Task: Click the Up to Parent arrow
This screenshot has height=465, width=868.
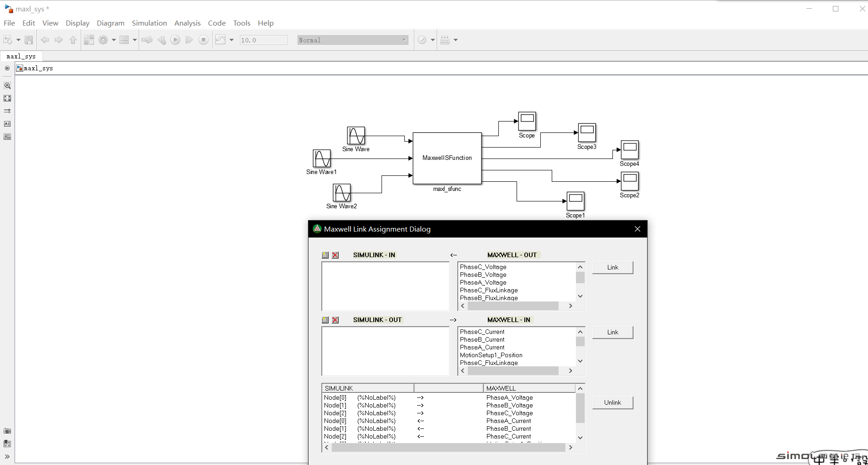Action: [x=73, y=40]
